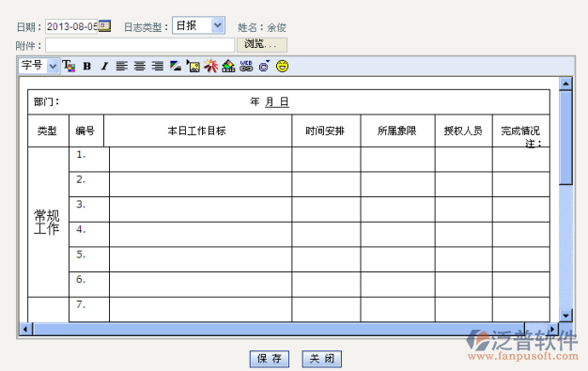
Task: Align text to the left
Action: tap(122, 67)
